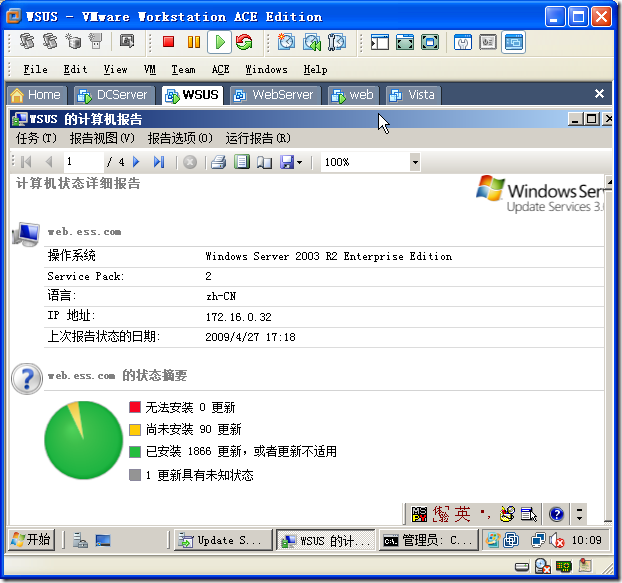The image size is (622, 583).
Task: Open the Update S... taskbar button
Action: (223, 540)
